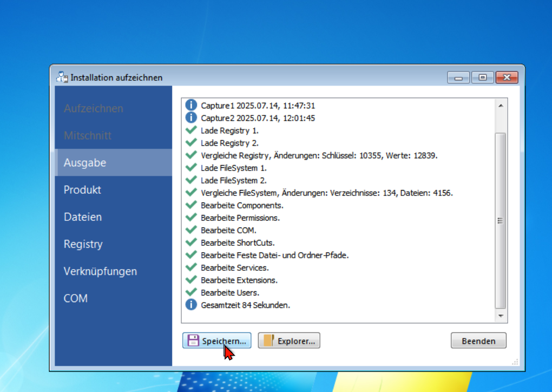Select the Ausgabe sidebar page
552x392 pixels.
pyautogui.click(x=113, y=162)
